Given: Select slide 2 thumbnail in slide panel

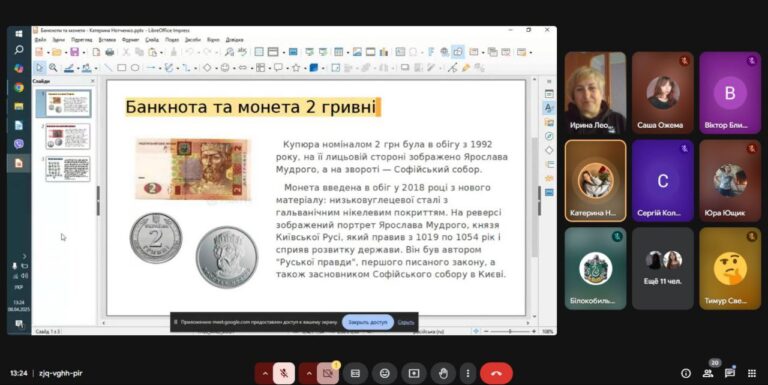Looking at the screenshot, I should (68, 136).
